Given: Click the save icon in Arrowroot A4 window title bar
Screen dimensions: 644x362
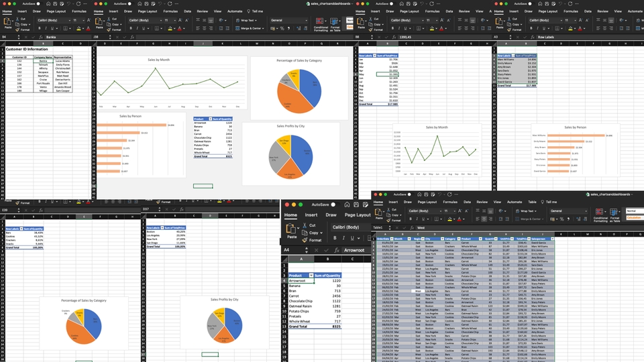Looking at the screenshot, I should (356, 204).
